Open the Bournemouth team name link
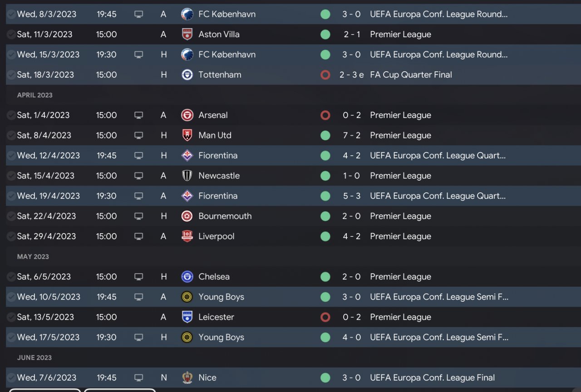The width and height of the screenshot is (581, 392). (x=225, y=216)
